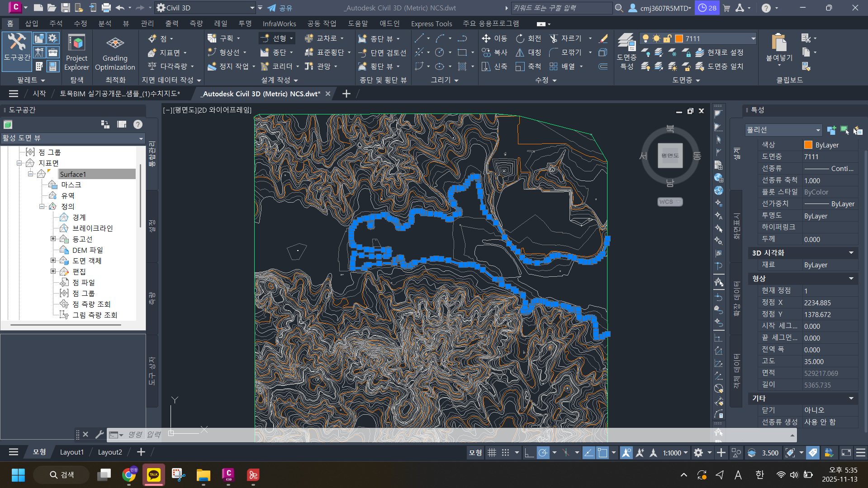Select the 회전 (Rotate) tool
The width and height of the screenshot is (868, 488).
point(521,39)
